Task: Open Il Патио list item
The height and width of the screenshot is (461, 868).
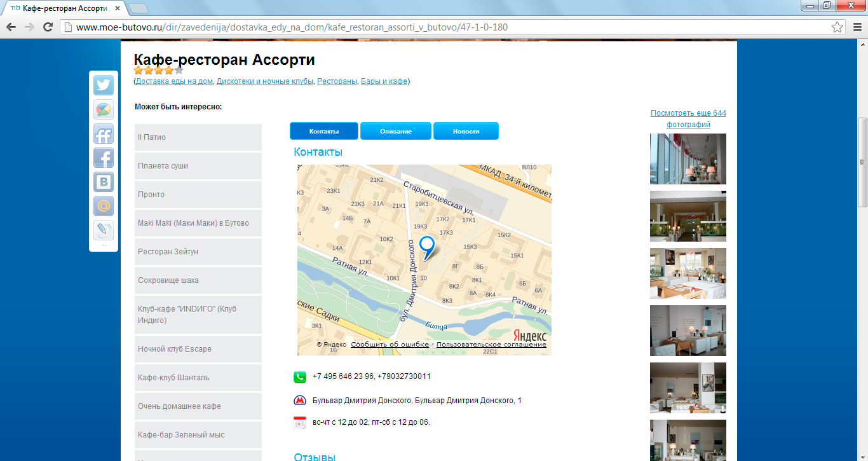Action: click(198, 137)
